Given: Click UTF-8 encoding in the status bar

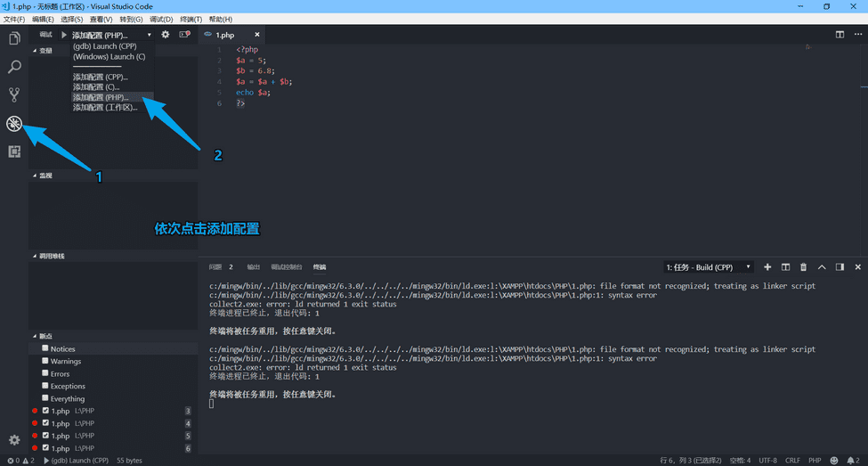Looking at the screenshot, I should click(x=767, y=461).
